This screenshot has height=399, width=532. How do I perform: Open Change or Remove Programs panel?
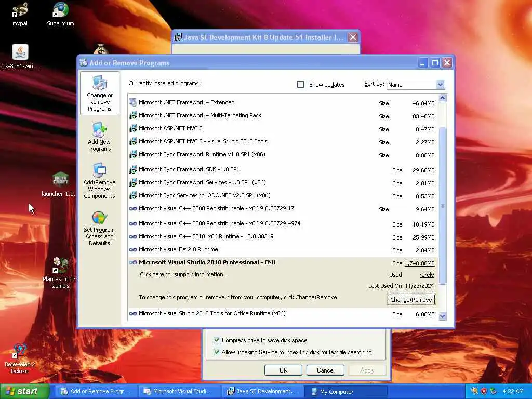99,94
